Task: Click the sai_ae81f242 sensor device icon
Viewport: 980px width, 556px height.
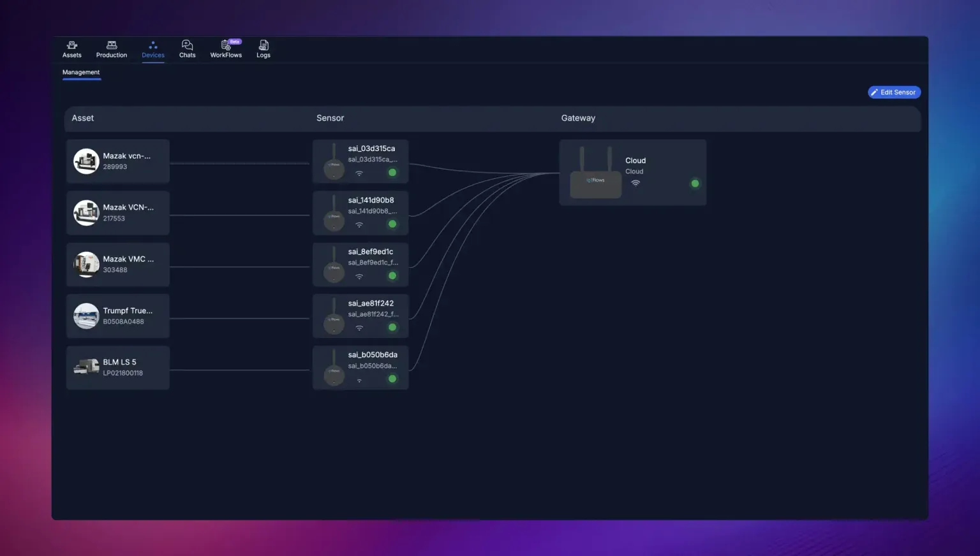Action: coord(334,317)
